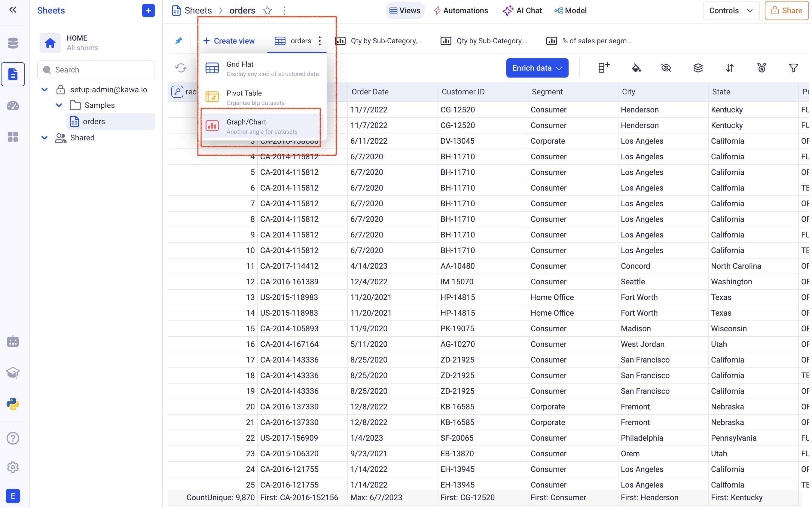The width and height of the screenshot is (812, 508).
Task: Click the refresh data icon
Action: tap(181, 68)
